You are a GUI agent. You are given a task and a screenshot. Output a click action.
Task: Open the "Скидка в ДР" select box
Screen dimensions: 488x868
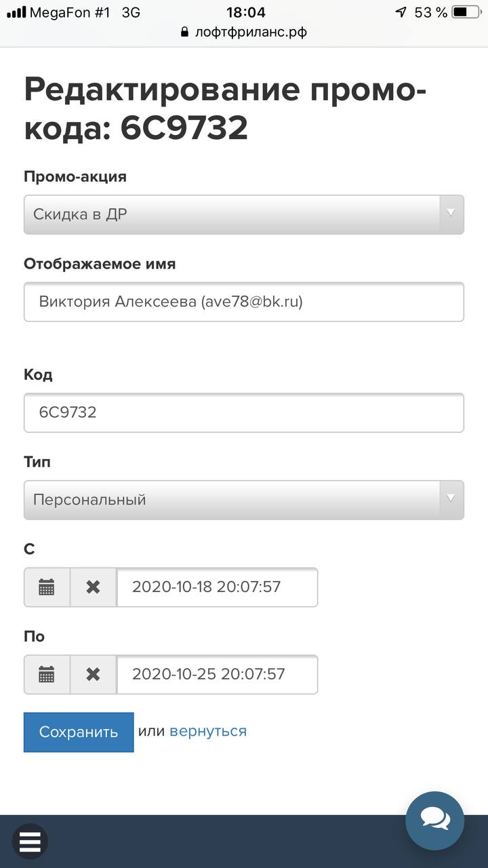pyautogui.click(x=244, y=215)
